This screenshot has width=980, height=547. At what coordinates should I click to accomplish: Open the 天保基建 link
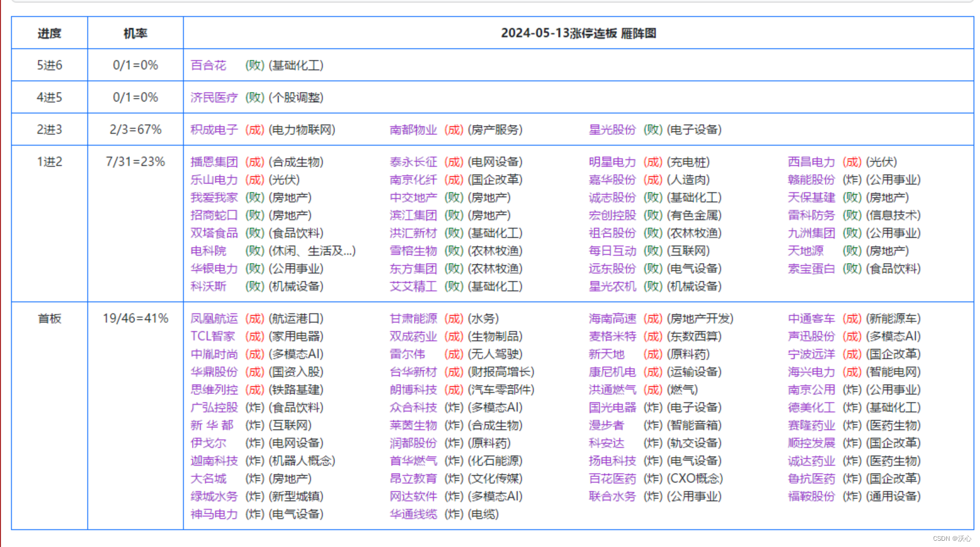[812, 198]
